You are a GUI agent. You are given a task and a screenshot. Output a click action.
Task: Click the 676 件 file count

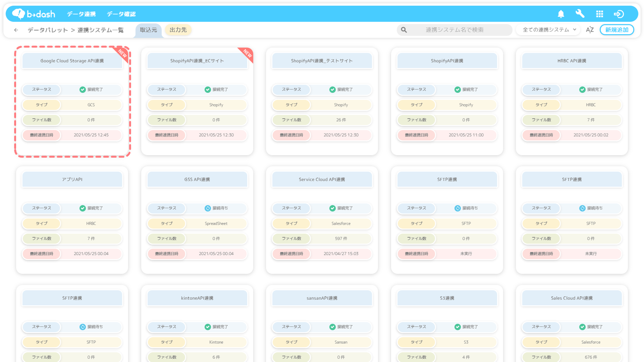click(x=591, y=357)
